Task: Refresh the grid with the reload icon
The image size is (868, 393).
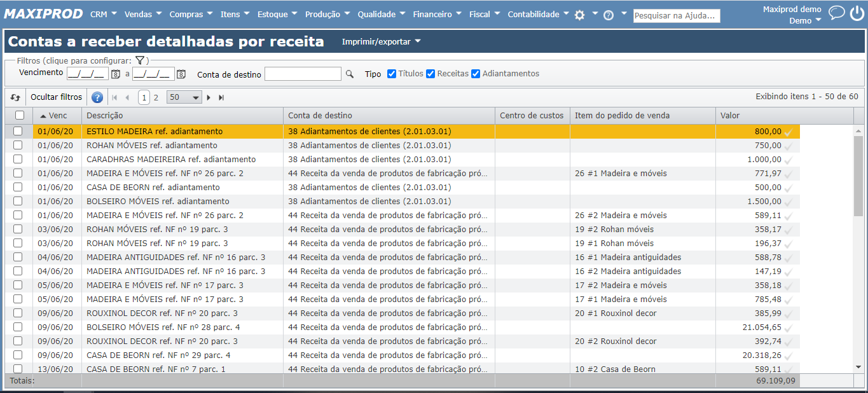Action: [15, 97]
